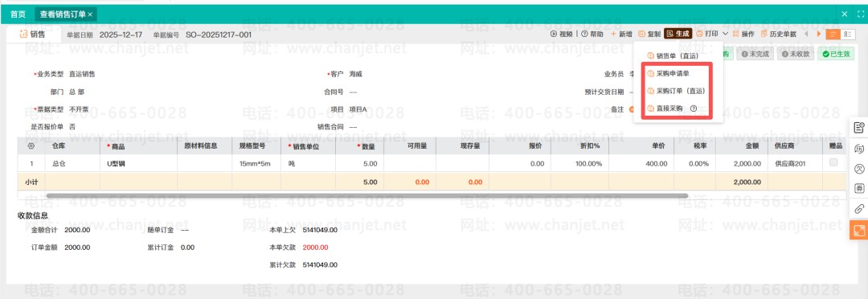Screen dimensions: 868x299
Task: Select 采购订单（直运） from generate menu
Action: tap(676, 91)
